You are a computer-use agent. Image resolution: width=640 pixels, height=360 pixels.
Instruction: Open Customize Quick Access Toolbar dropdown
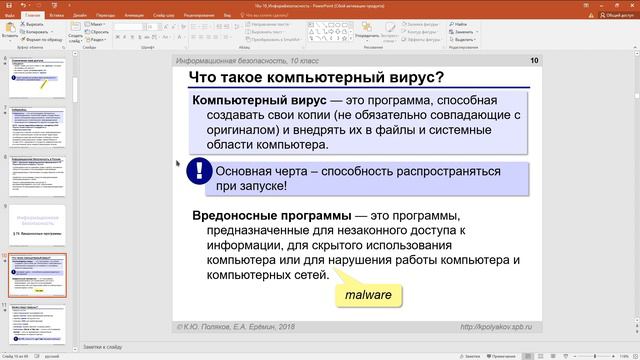pos(69,5)
